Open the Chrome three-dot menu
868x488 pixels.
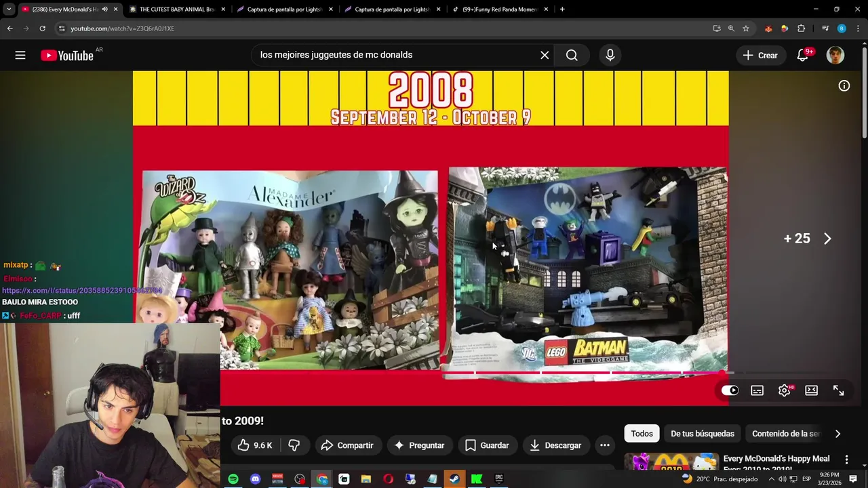(x=858, y=28)
